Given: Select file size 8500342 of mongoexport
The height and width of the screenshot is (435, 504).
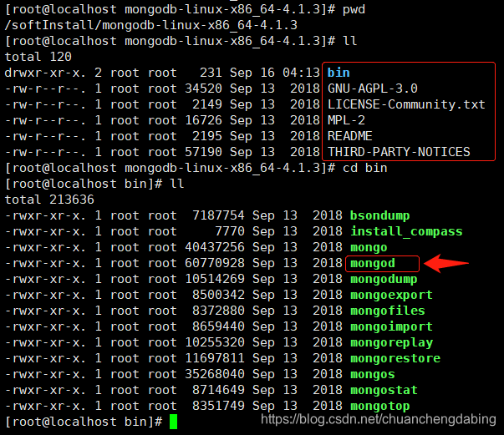Looking at the screenshot, I should (218, 295).
